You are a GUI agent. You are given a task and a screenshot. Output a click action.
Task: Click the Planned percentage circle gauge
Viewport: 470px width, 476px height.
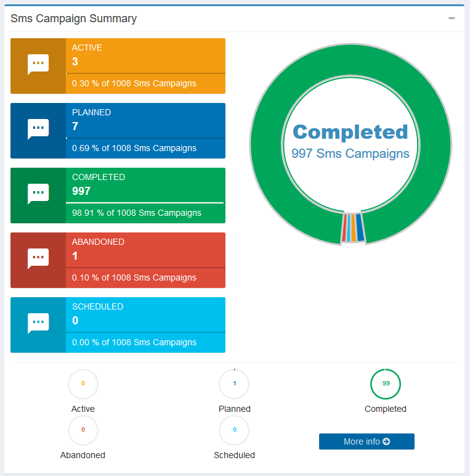[x=234, y=384]
